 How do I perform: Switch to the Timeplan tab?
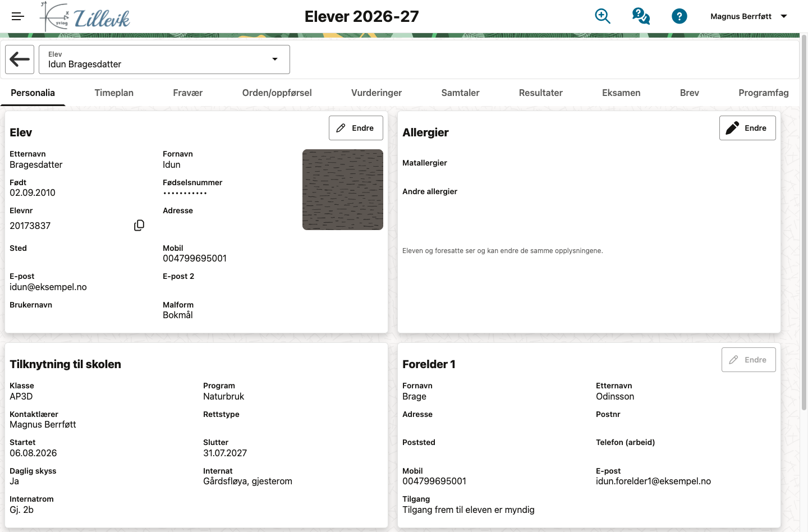click(x=114, y=93)
